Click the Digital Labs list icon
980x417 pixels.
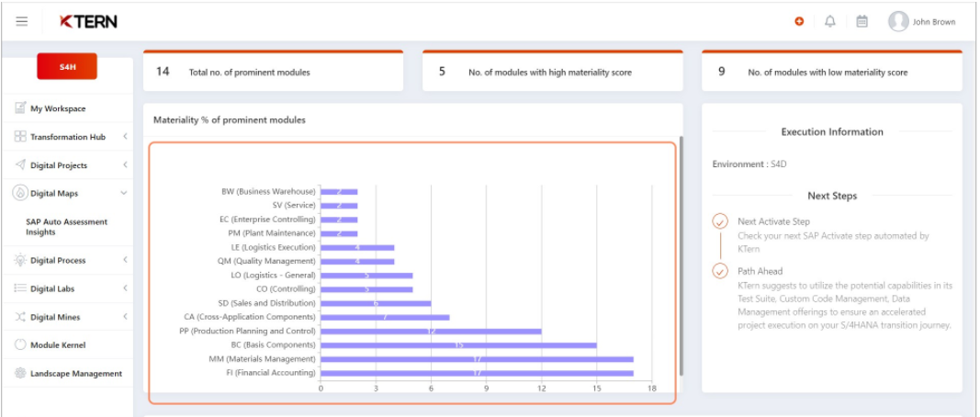pos(20,288)
